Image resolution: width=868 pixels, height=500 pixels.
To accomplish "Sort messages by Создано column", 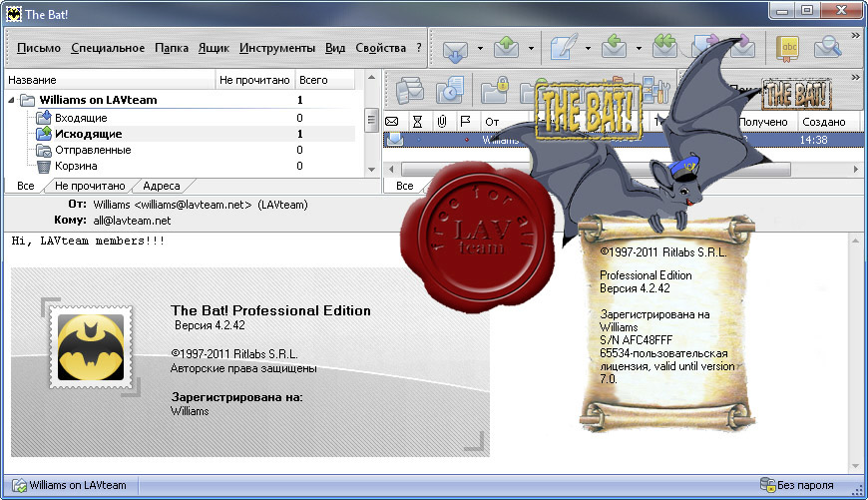I will (824, 122).
